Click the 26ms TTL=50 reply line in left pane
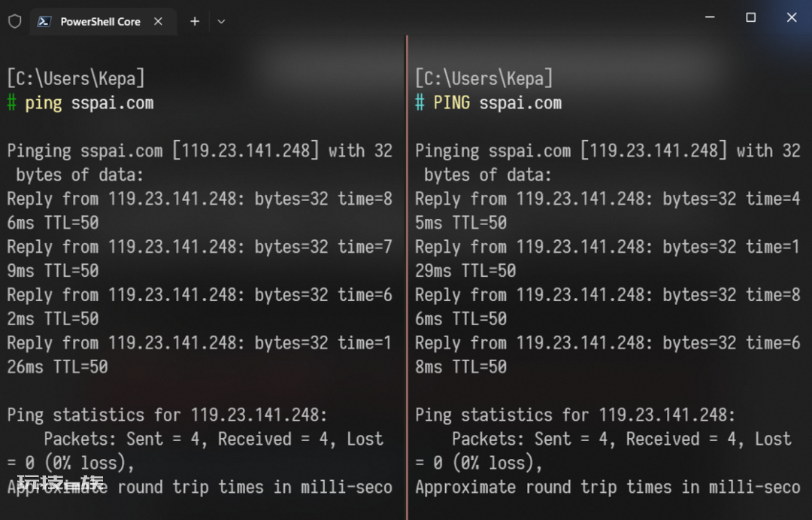Viewport: 812px width, 520px height. [x=57, y=367]
